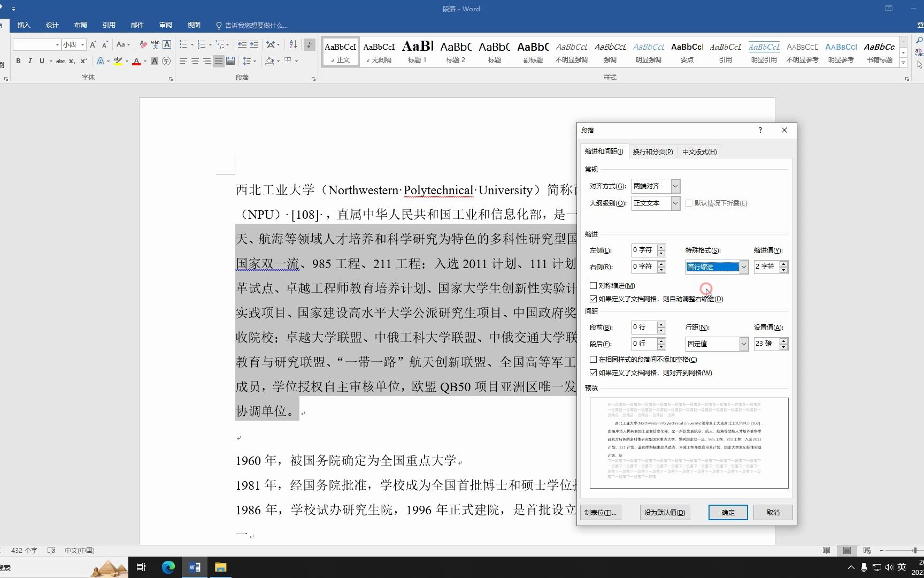
Task: Check don't add space between same-style paragraphs
Action: pyautogui.click(x=593, y=360)
